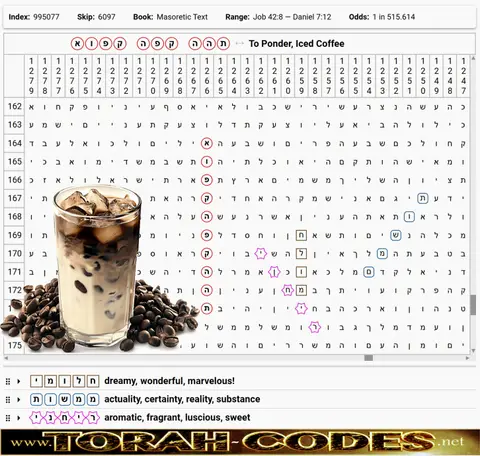Click drag handle beside the 'aromatic, fragrant' entry
The image size is (480, 456).
8,418
